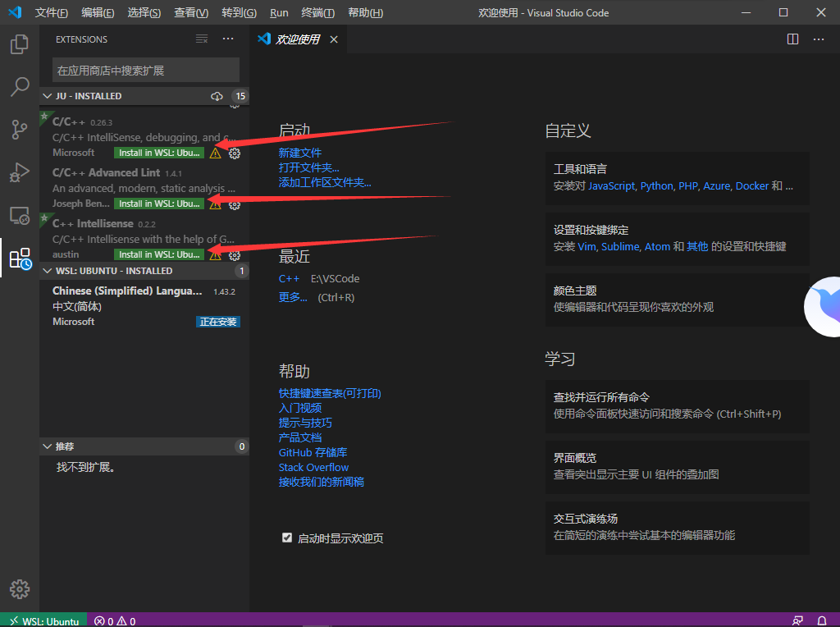The height and width of the screenshot is (627, 840).
Task: Open the 查看(V) menu
Action: click(x=191, y=12)
